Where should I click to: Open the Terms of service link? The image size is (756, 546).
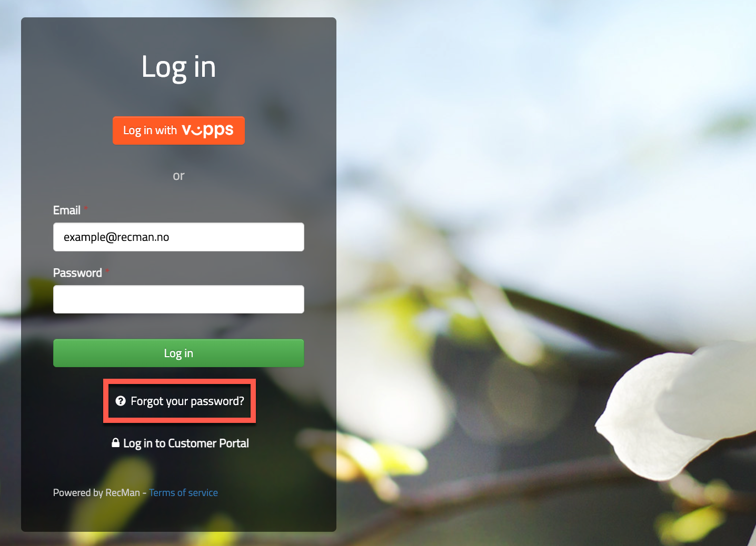(183, 493)
